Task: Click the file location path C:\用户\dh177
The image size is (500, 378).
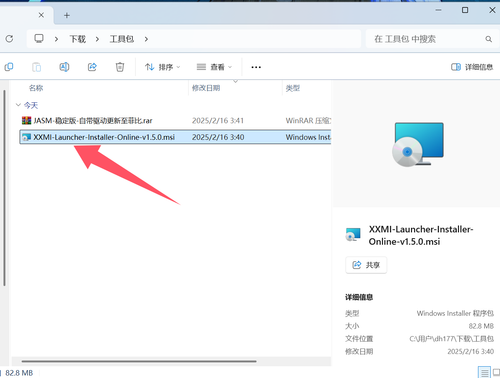Action: point(451,339)
